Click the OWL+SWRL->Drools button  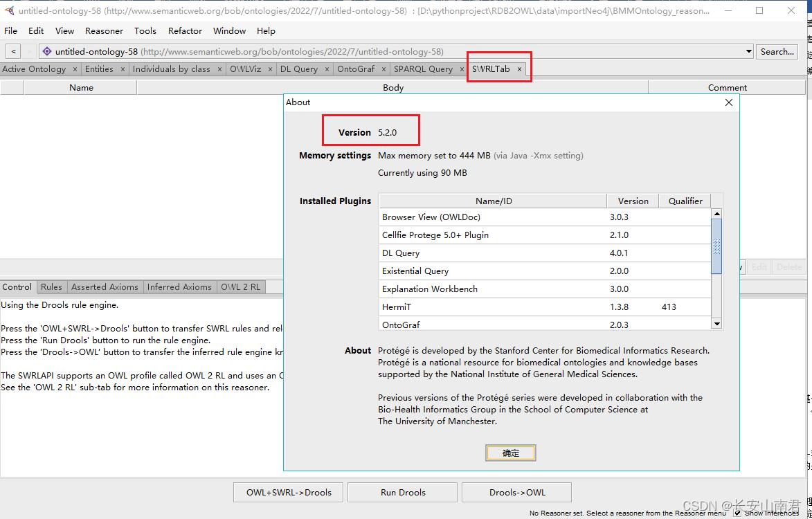[x=289, y=493]
